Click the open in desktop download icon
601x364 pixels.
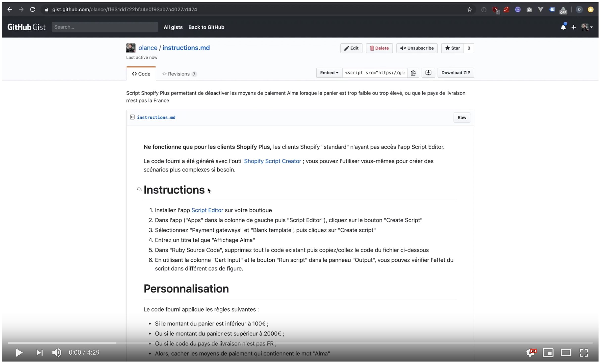428,73
